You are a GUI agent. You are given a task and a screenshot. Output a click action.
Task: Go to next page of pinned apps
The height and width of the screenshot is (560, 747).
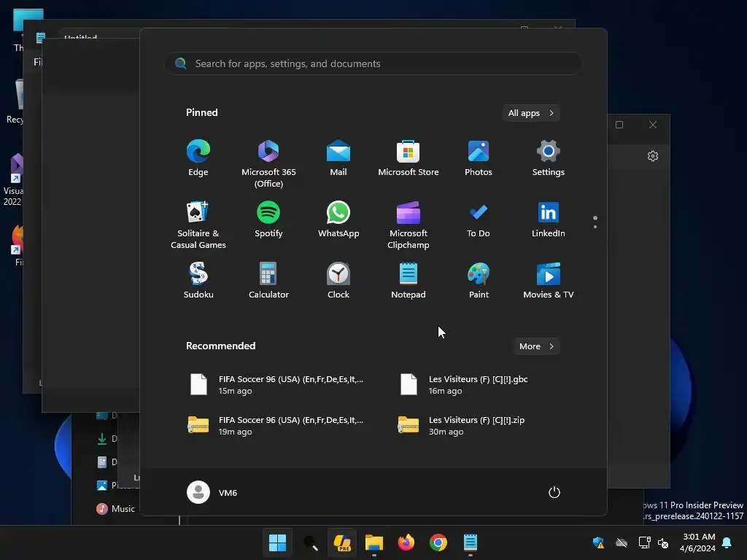click(595, 227)
